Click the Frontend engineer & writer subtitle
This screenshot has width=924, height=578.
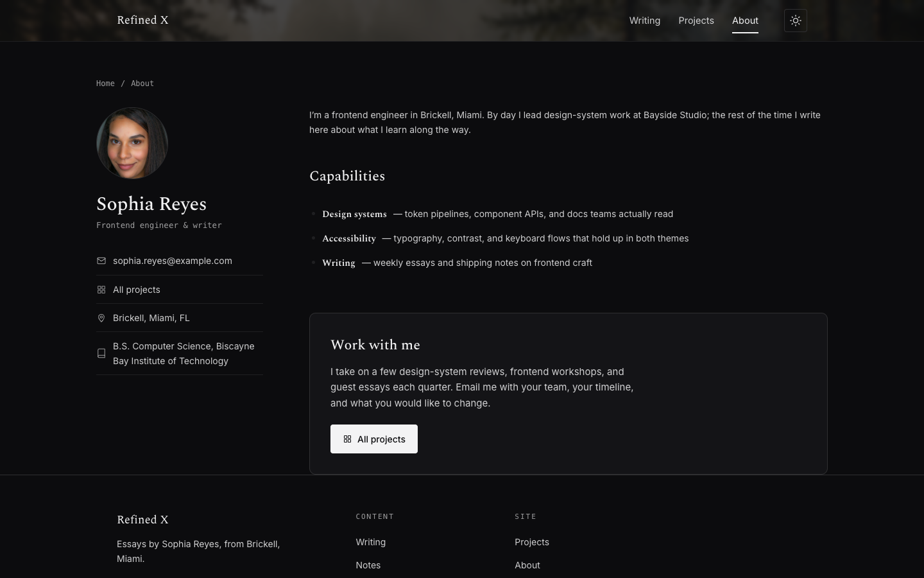pyautogui.click(x=159, y=225)
